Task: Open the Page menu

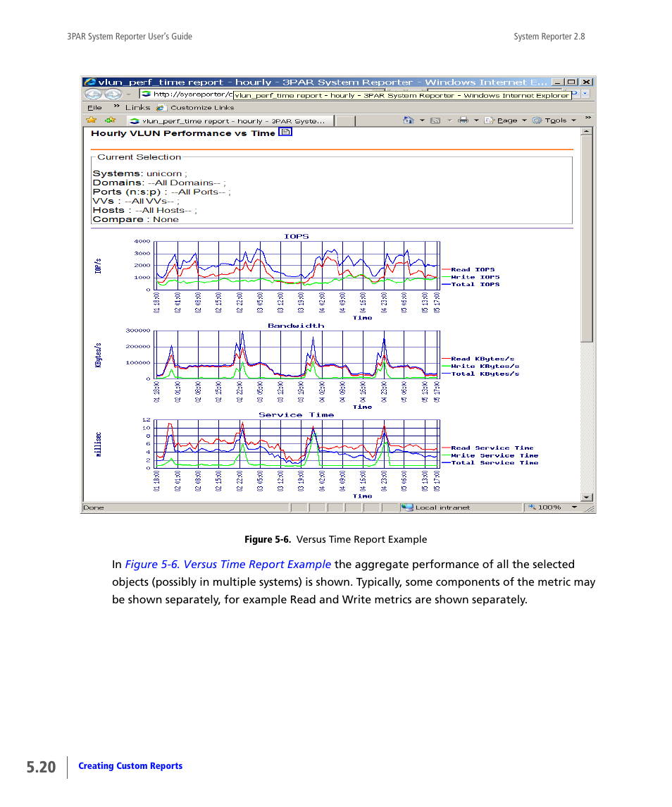Action: tap(506, 121)
